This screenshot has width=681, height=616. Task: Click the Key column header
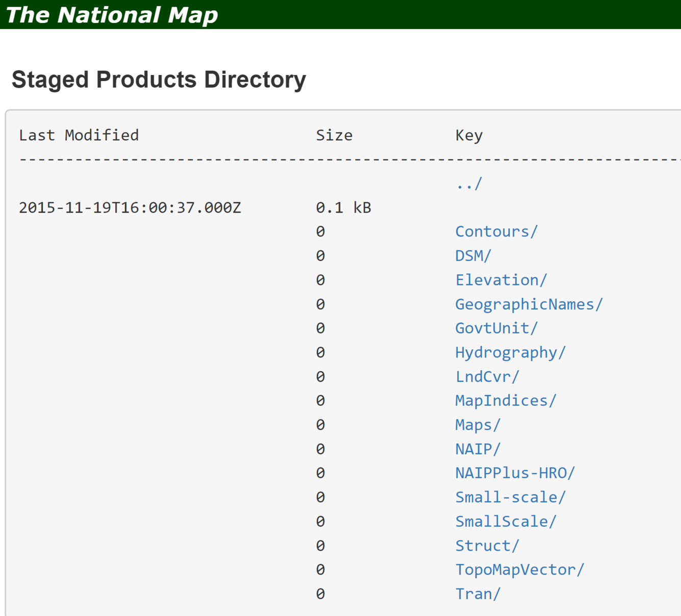[x=469, y=136]
